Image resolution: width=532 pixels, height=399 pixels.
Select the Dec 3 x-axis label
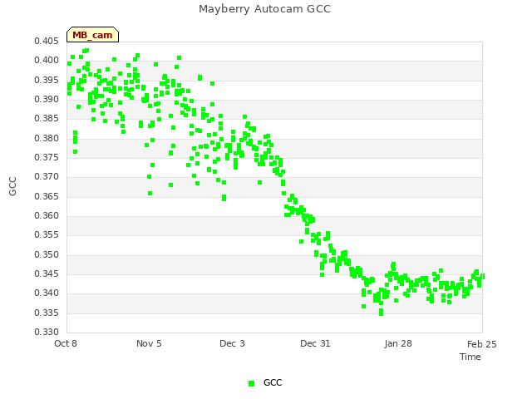[x=232, y=343]
